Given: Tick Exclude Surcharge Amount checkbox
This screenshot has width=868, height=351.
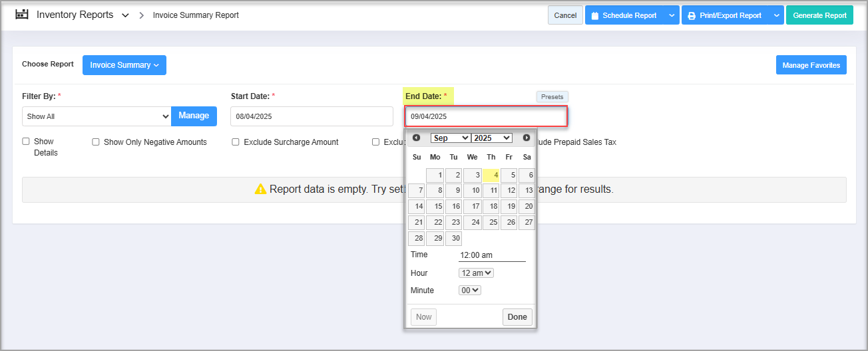Looking at the screenshot, I should pyautogui.click(x=236, y=142).
